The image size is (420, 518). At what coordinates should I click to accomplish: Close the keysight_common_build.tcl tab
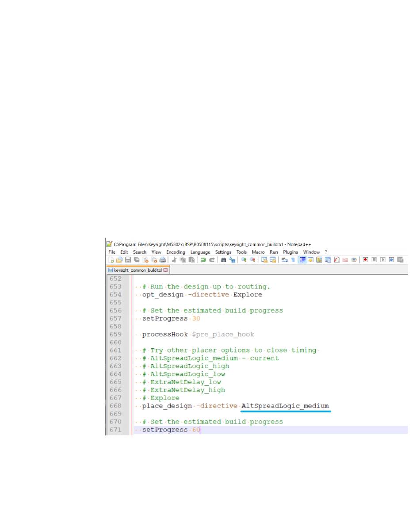coord(166,270)
